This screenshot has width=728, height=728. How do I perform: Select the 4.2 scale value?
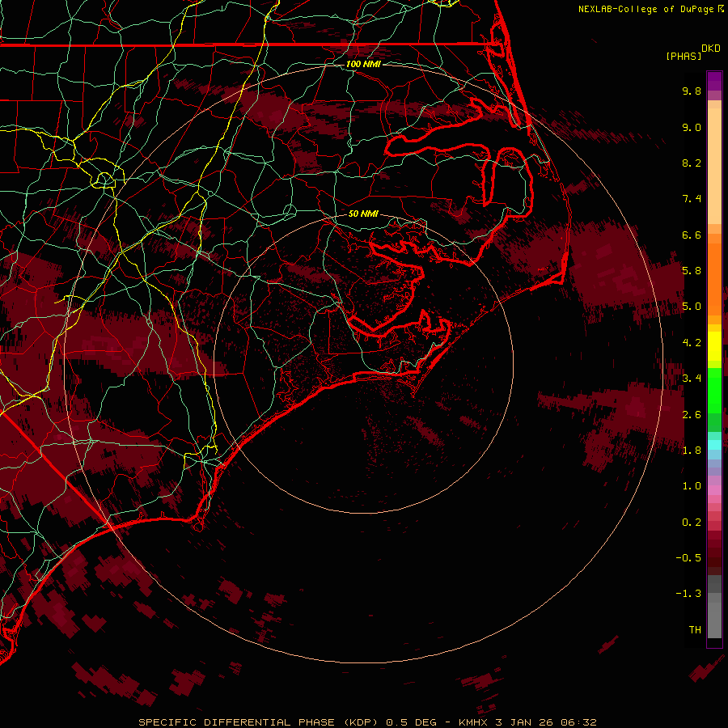pyautogui.click(x=692, y=343)
